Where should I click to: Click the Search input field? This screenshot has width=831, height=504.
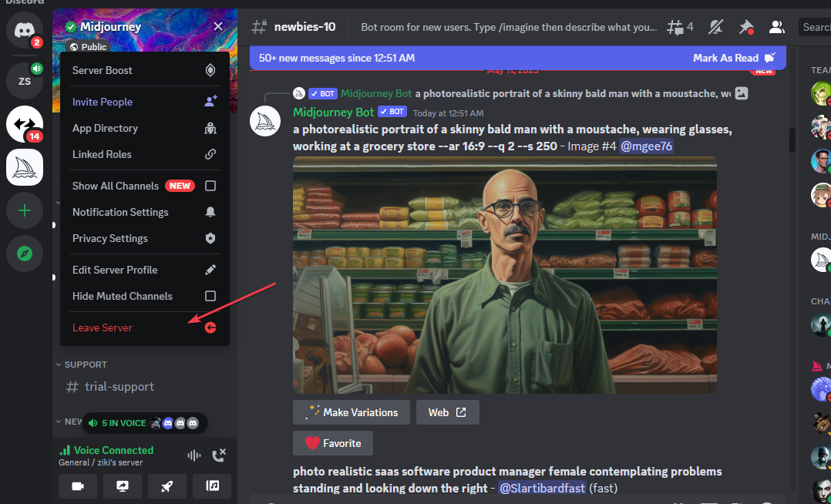(x=815, y=26)
